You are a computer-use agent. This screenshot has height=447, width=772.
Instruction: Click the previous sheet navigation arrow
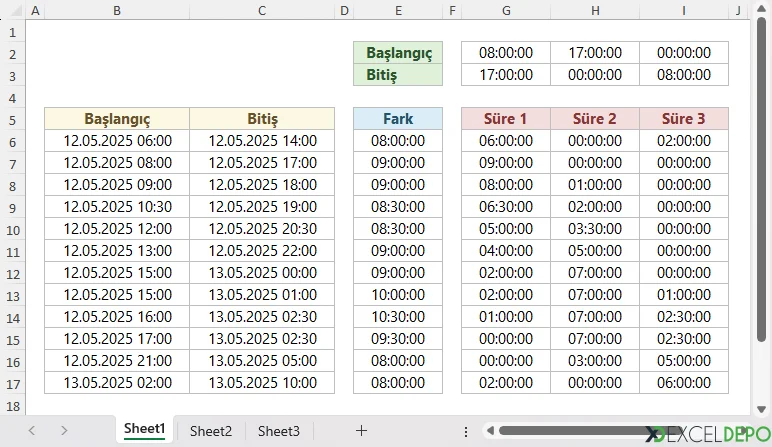coord(31,430)
